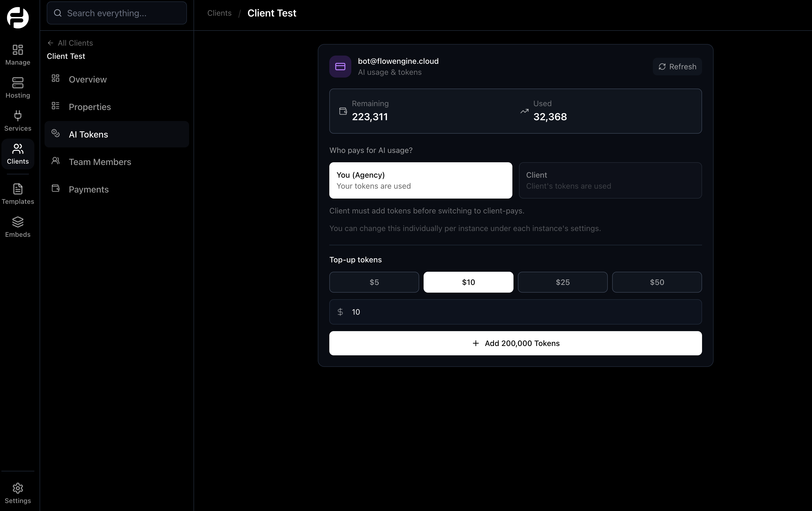Screen dimensions: 812x511
Task: Click the Search everything field
Action: click(116, 13)
